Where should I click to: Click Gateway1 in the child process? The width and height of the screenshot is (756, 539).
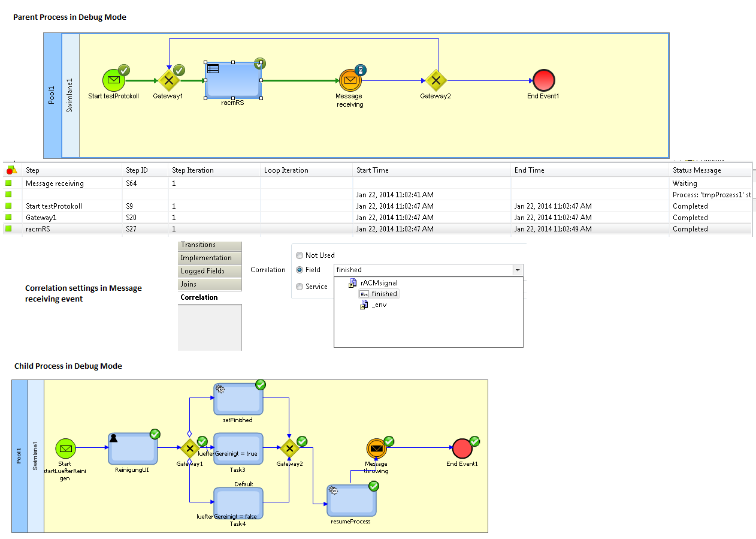(190, 448)
